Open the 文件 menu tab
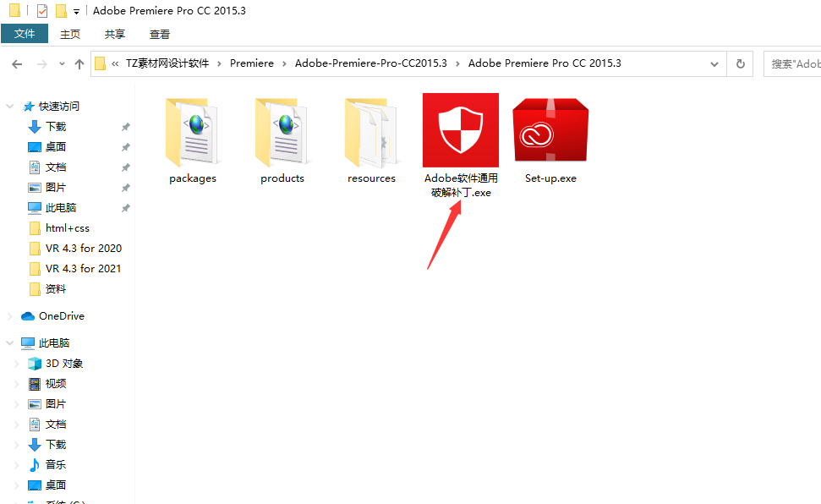 [25, 34]
